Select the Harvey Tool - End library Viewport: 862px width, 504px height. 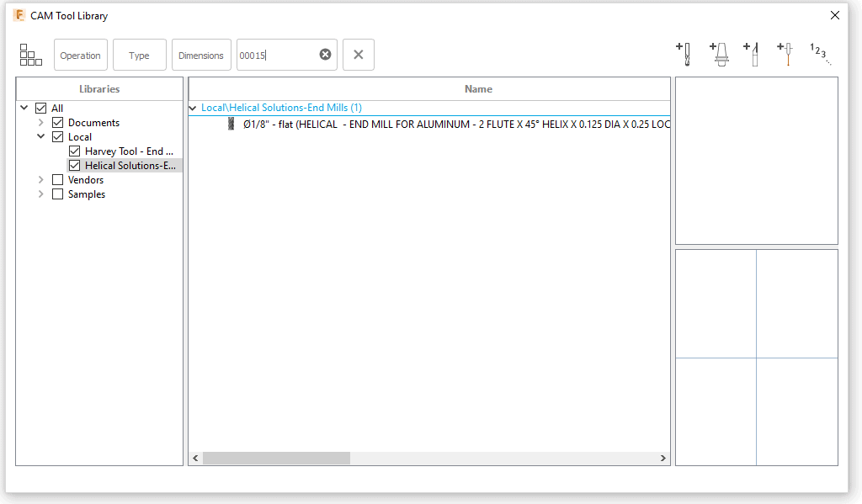pos(129,151)
